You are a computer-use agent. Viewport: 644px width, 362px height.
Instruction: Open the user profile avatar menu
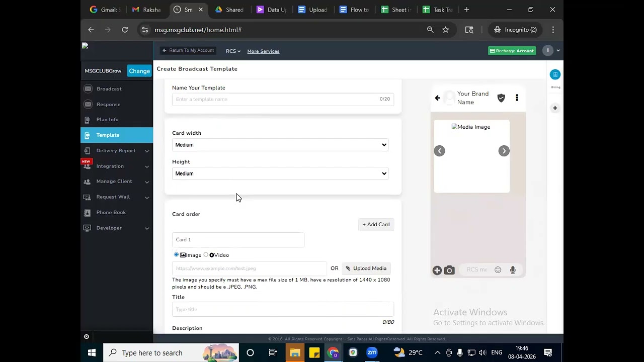point(548,50)
